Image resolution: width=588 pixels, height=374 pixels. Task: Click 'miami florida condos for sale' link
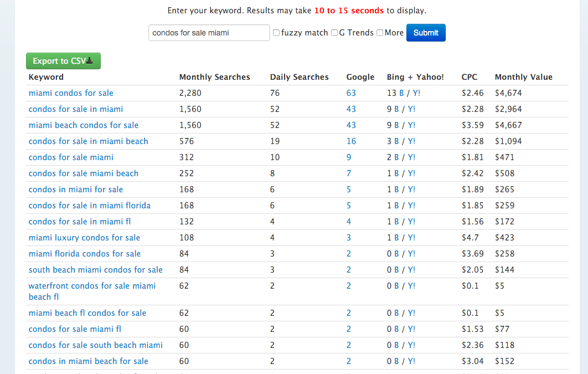coord(85,254)
